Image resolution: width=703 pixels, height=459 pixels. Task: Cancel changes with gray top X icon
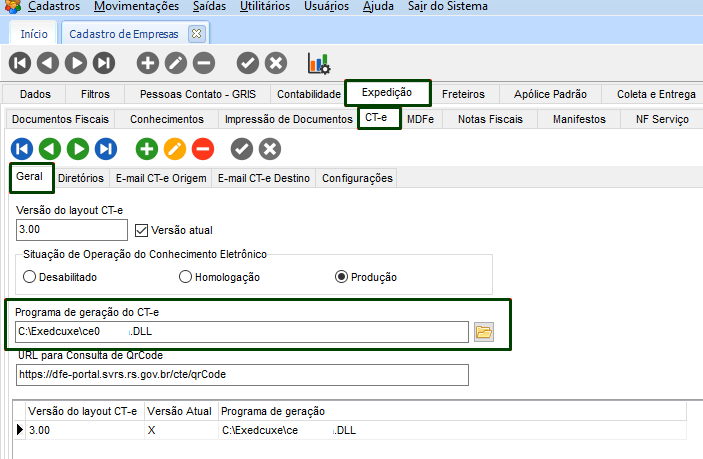tap(276, 63)
